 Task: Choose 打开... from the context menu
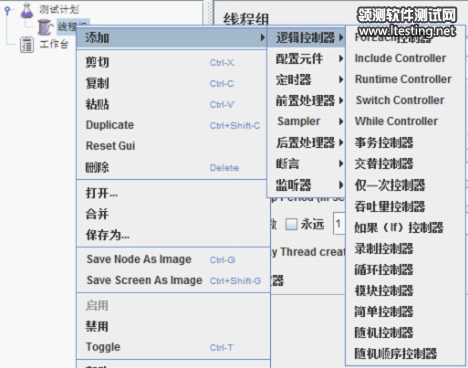173,193
